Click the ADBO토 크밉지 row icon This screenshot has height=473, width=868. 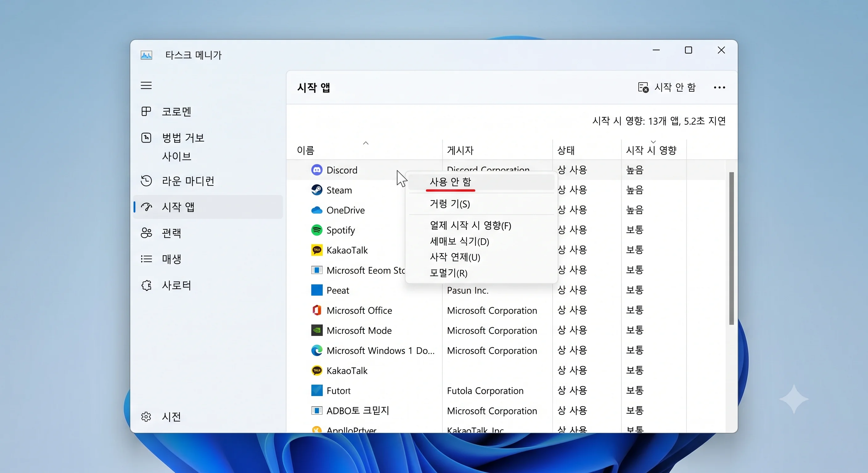click(316, 410)
